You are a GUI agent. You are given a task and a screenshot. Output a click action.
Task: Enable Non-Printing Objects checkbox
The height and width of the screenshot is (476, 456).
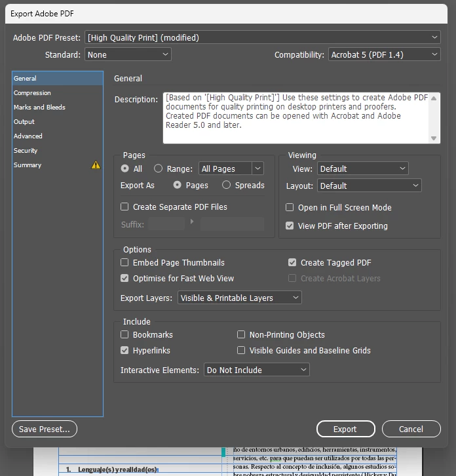click(x=241, y=334)
